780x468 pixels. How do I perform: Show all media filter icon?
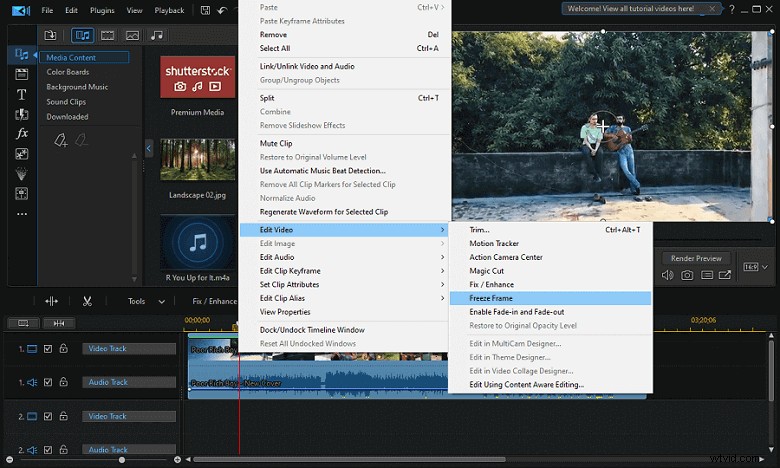(x=83, y=35)
